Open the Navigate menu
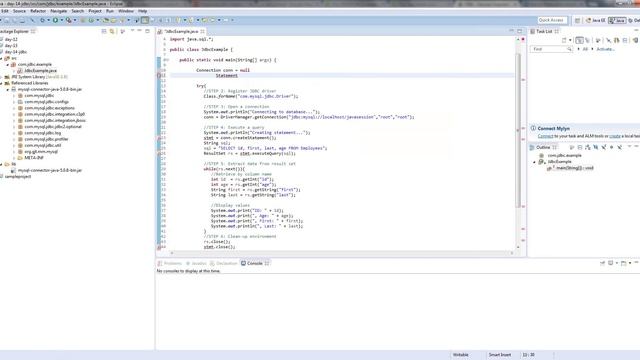 tap(58, 11)
